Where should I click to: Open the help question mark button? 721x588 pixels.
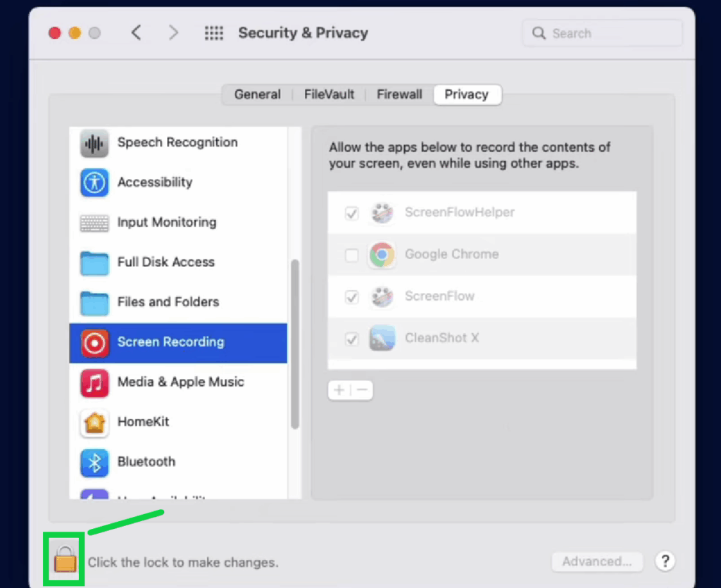click(x=665, y=561)
